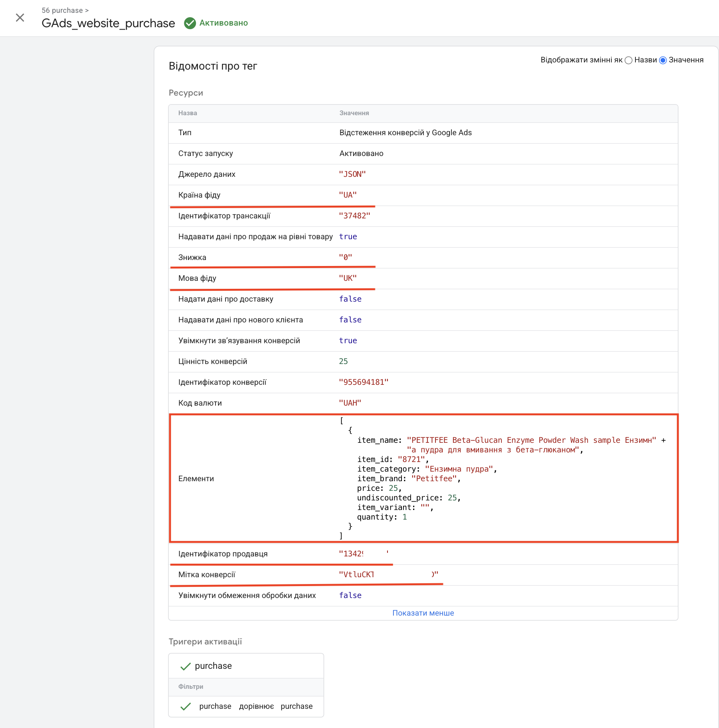The image size is (719, 728).
Task: Click the Фільтри section header
Action: [191, 687]
